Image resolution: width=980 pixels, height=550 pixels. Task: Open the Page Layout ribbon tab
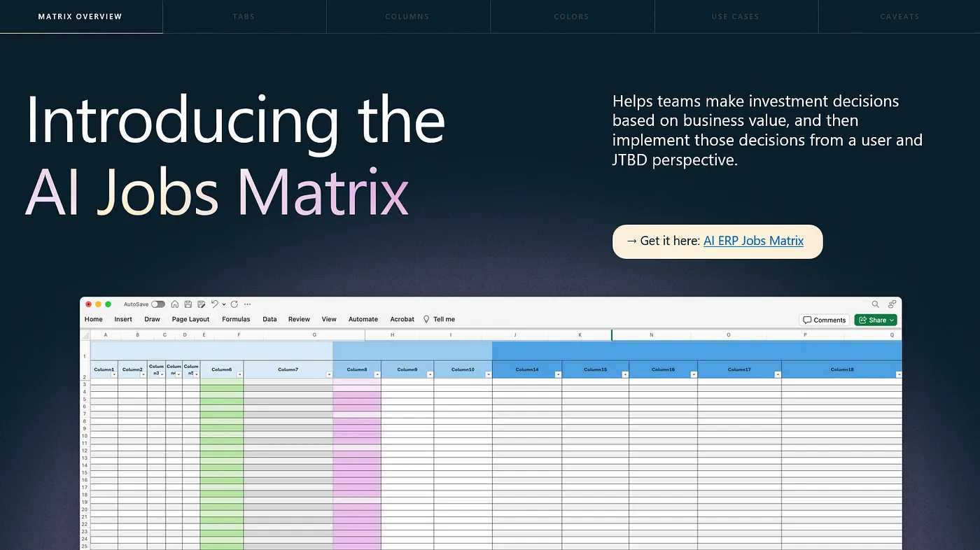pos(190,319)
